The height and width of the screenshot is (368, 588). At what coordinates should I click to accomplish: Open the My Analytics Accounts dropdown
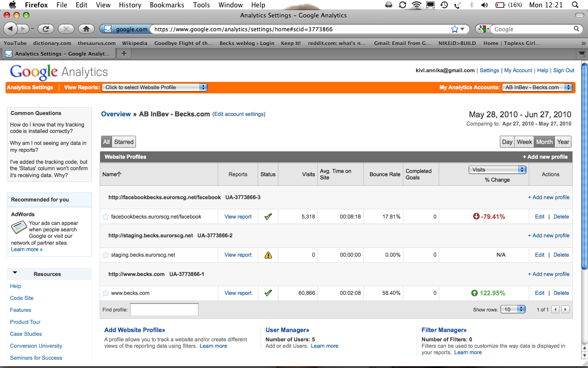[537, 87]
